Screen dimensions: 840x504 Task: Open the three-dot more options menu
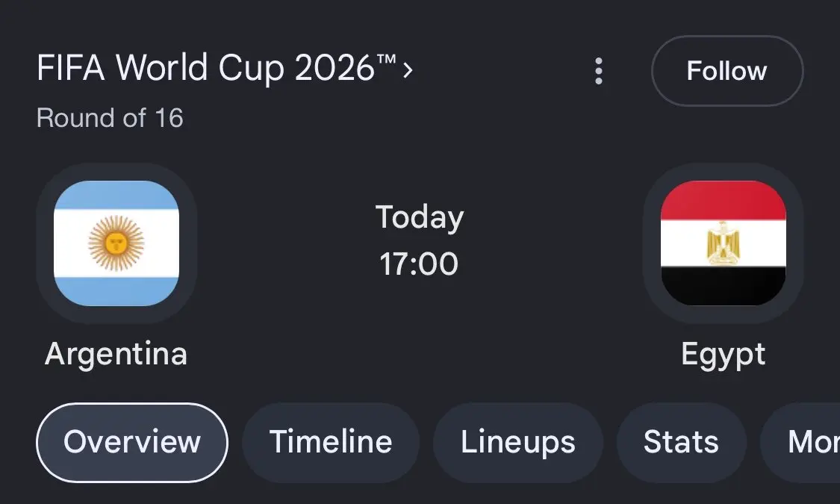(x=598, y=71)
